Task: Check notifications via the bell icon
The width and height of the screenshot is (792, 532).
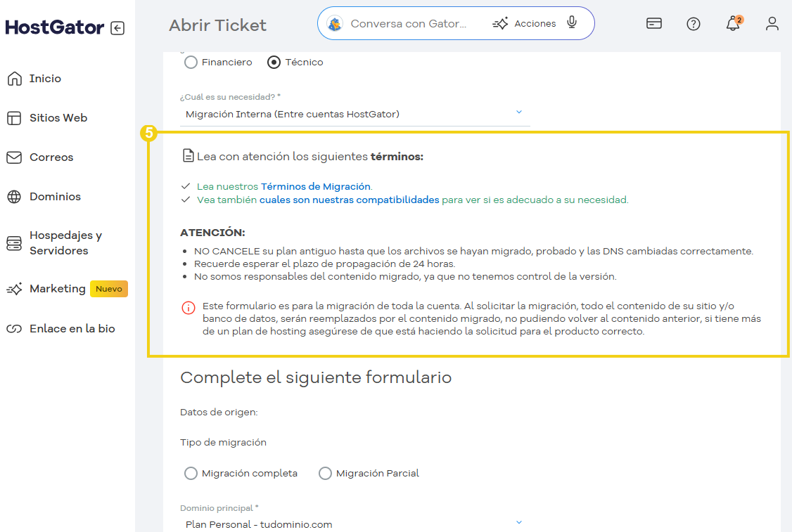Action: click(x=732, y=25)
